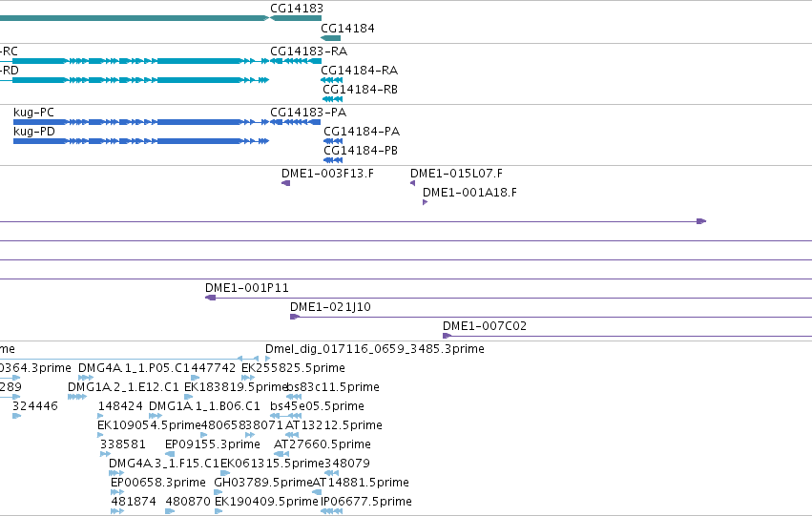Select the CG14184-RA transcript arrows
Viewport: 812px width, 516px height.
[x=331, y=80]
